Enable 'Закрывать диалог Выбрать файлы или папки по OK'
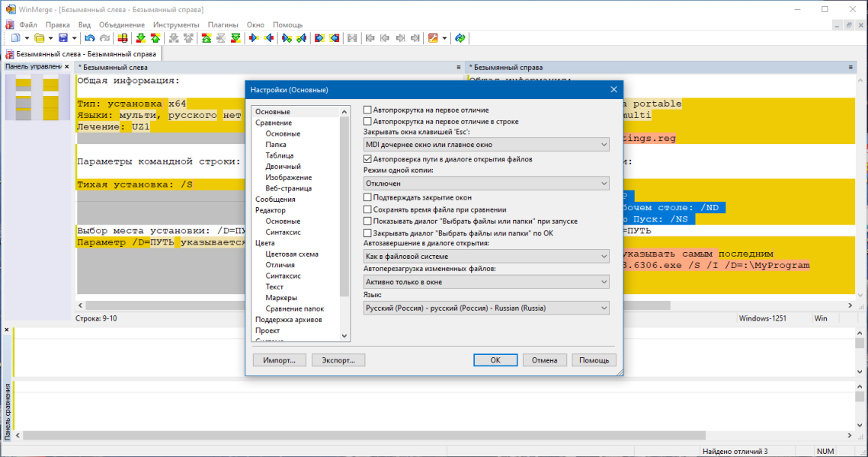Viewport: 868px width, 457px height. pyautogui.click(x=367, y=233)
